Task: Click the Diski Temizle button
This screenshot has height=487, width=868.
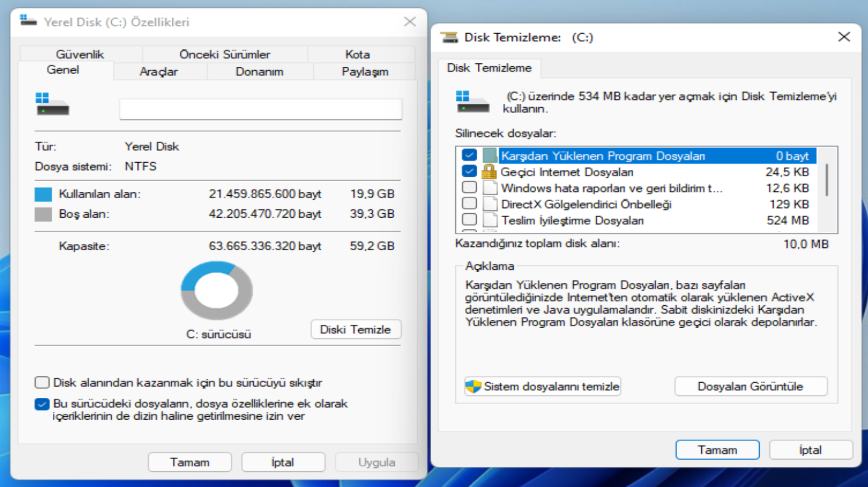Action: pyautogui.click(x=356, y=329)
